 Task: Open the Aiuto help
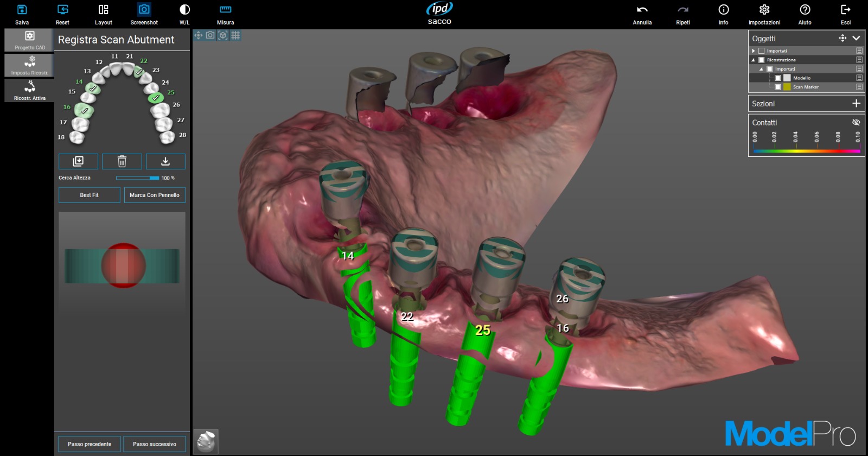coord(805,14)
